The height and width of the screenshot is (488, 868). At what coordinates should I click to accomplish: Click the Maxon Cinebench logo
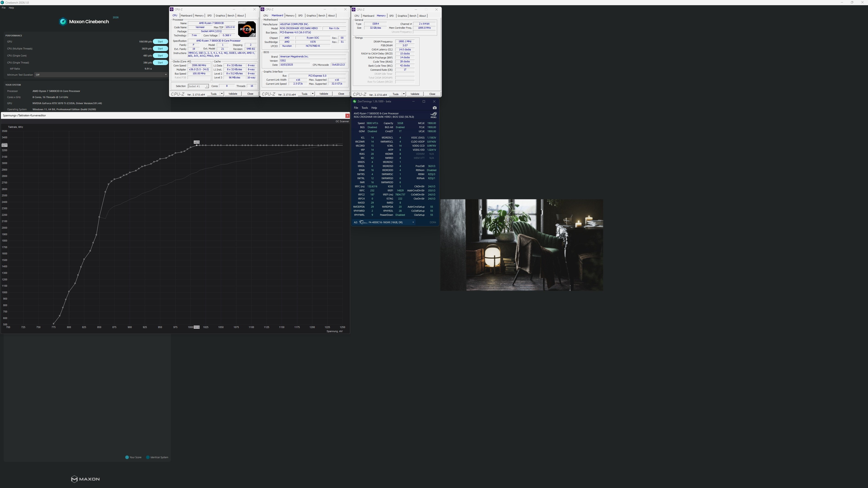(x=63, y=21)
